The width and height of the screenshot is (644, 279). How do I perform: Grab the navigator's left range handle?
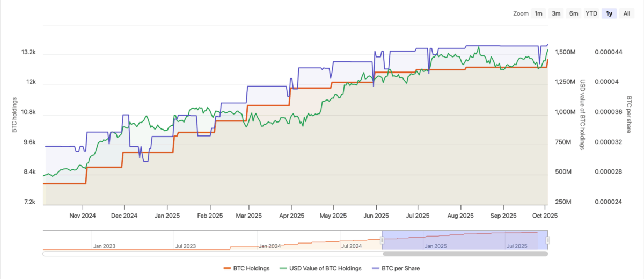(x=383, y=240)
